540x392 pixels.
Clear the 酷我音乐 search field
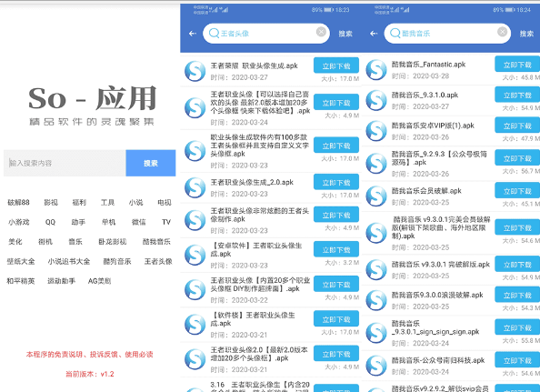coord(503,32)
